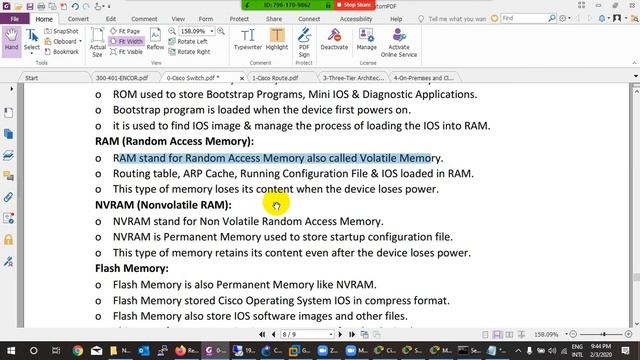Expand the navigation panel arrow
Viewport: 640px width, 360px height.
(x=11, y=89)
